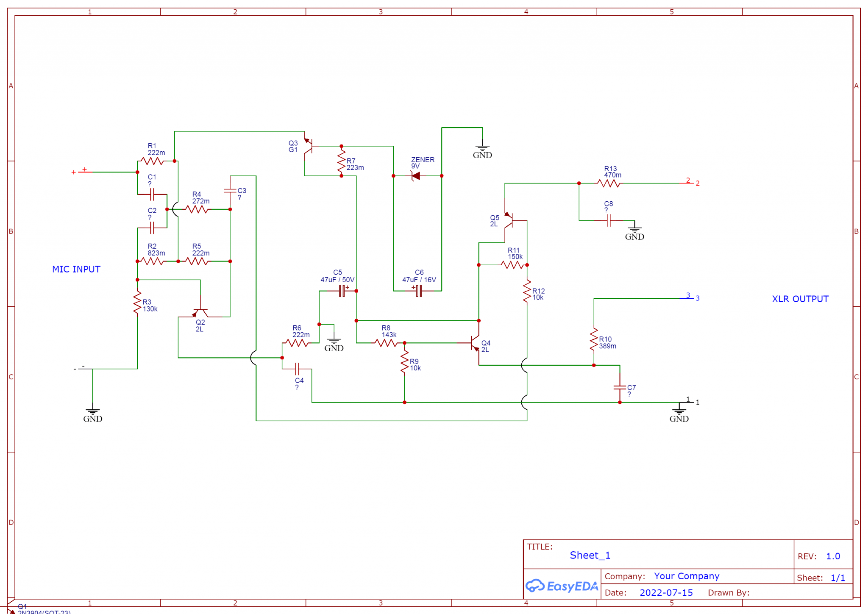This screenshot has width=868, height=614.
Task: Select the R4 272m resistor symbol
Action: pyautogui.click(x=197, y=209)
